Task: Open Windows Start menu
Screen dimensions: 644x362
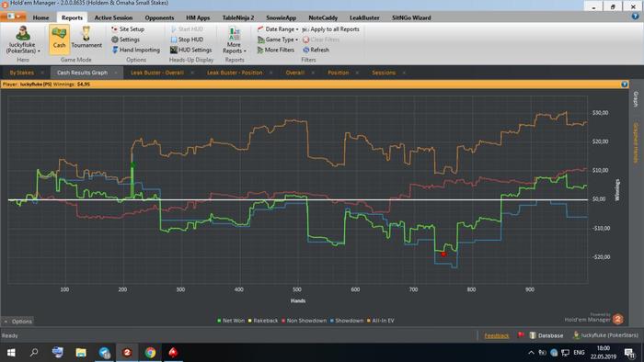Action: (x=11, y=353)
